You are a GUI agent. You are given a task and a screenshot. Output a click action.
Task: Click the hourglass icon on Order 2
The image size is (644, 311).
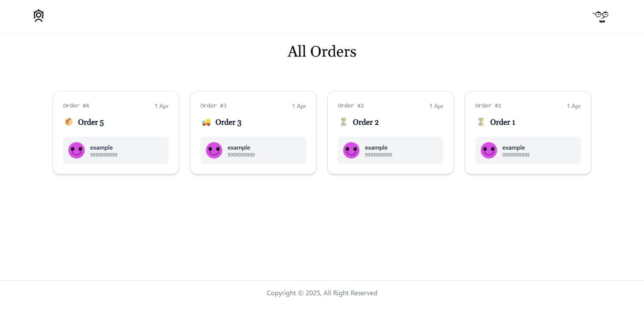pos(343,122)
